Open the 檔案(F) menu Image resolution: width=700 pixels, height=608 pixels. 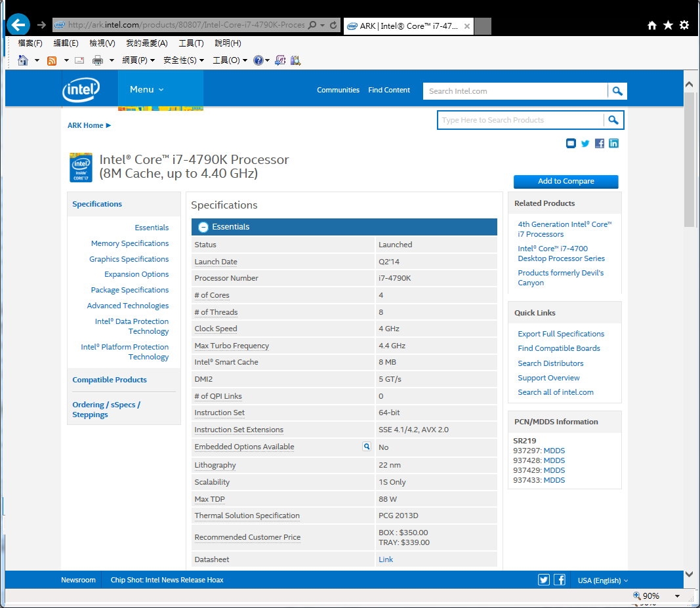click(30, 43)
